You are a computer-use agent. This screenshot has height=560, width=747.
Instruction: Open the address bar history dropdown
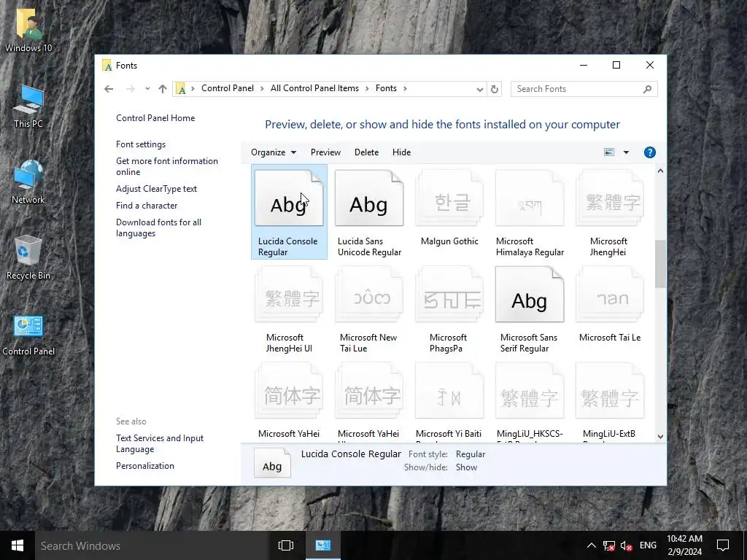tap(480, 89)
